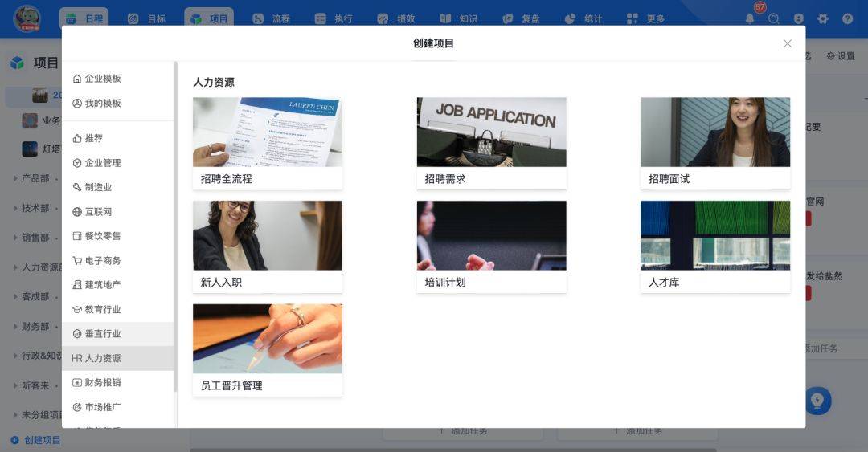
Task: Click the wrench icon beside 制造业
Action: [x=77, y=187]
